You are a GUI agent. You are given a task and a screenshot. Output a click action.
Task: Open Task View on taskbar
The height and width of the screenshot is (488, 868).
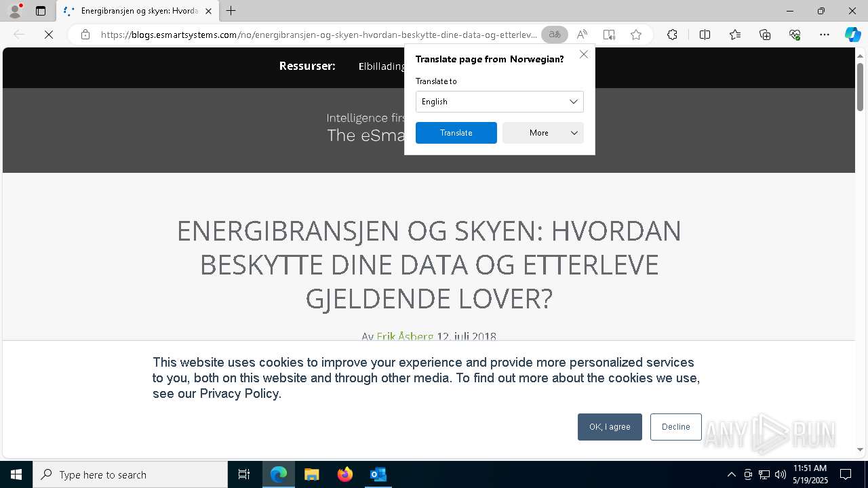(x=244, y=474)
